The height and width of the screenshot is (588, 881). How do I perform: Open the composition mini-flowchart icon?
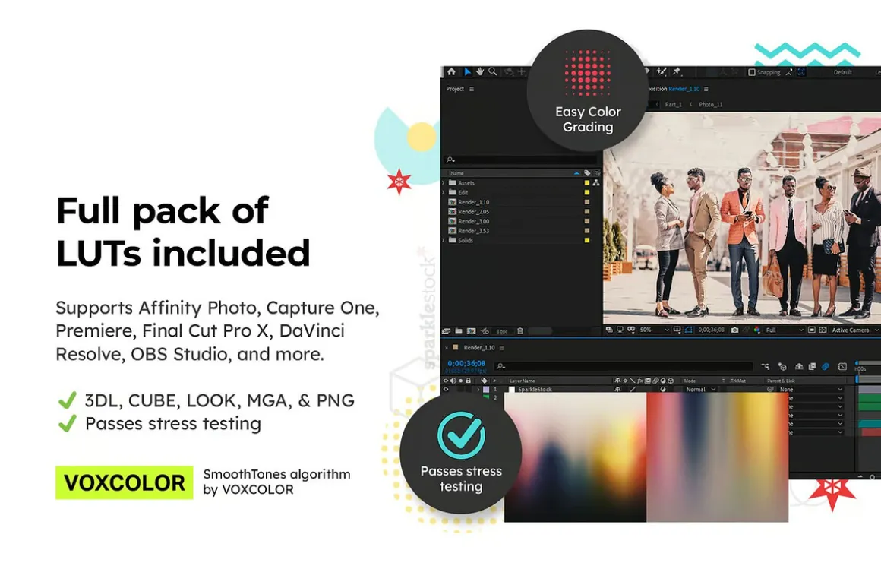[x=765, y=366]
